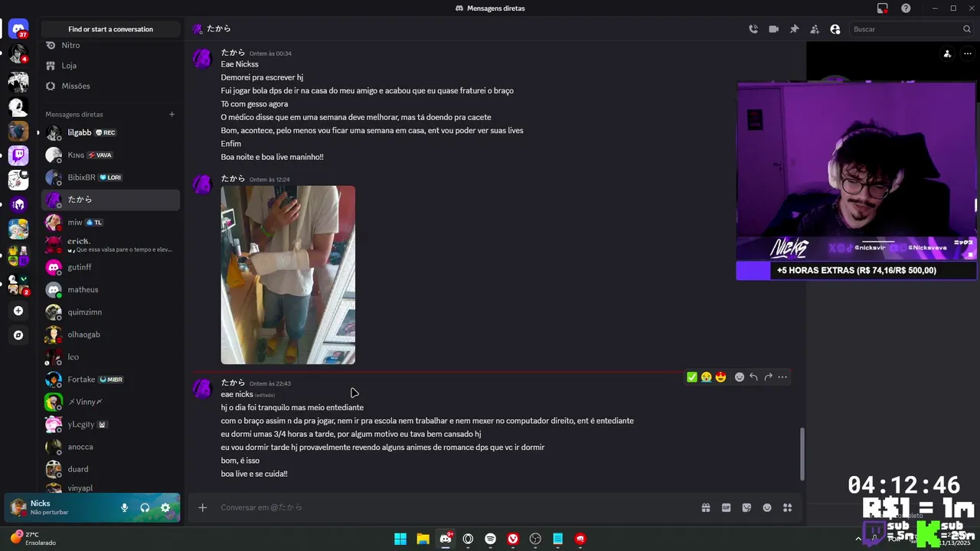
Task: Add friend icon in profile panel
Action: (947, 54)
